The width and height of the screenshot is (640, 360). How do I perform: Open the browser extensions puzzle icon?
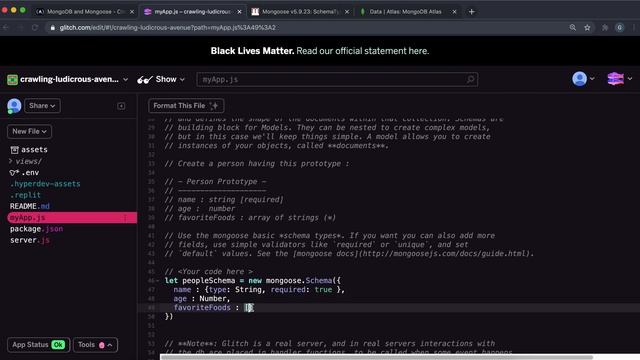(605, 27)
